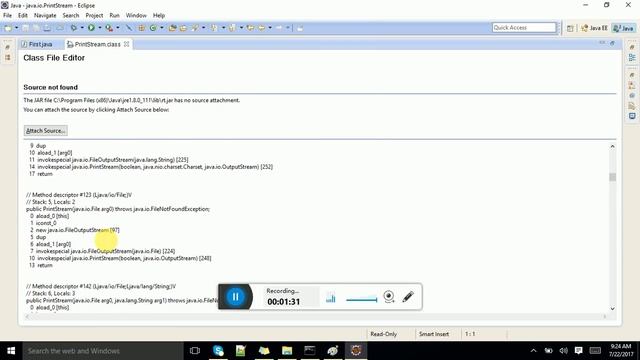Click the scrollbar down arrow in bytecode view
The height and width of the screenshot is (360, 640).
pyautogui.click(x=612, y=309)
